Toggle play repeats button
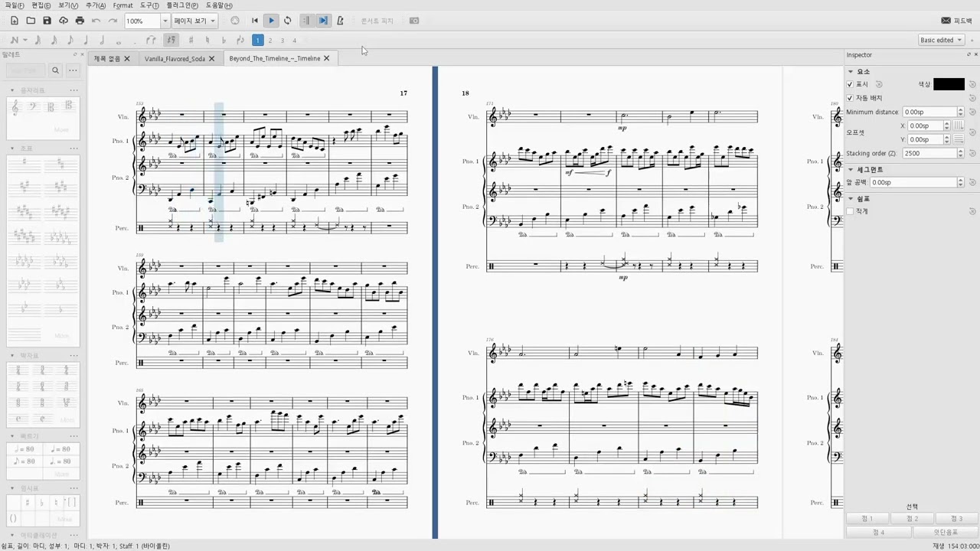 [306, 21]
